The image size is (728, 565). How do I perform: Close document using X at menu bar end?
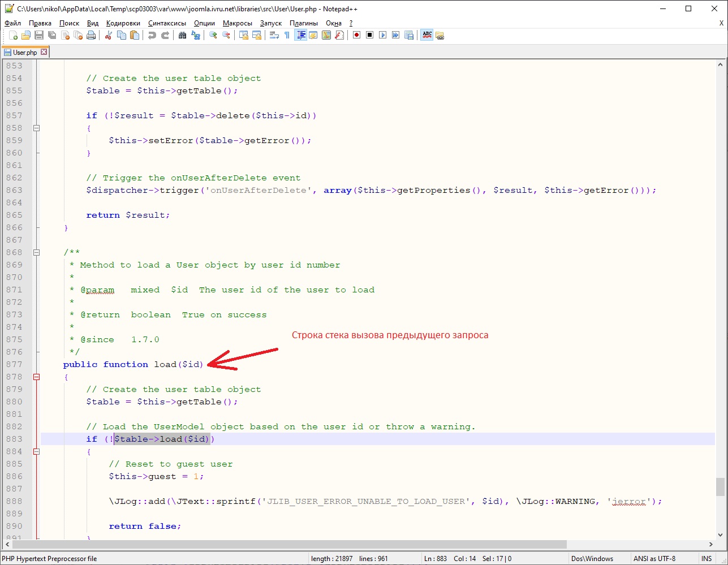click(x=721, y=23)
